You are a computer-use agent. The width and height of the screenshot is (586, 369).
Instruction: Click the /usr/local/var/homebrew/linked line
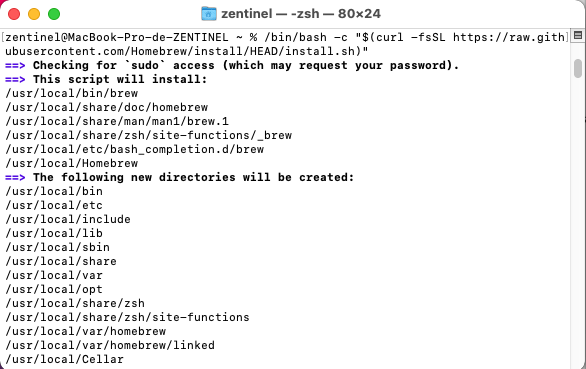coord(110,345)
